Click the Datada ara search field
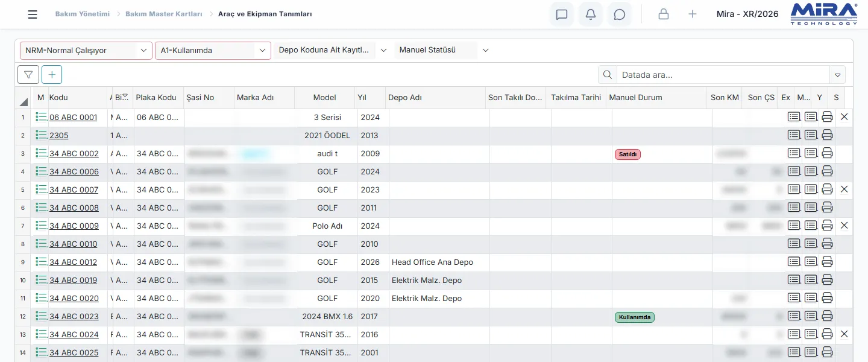868x362 pixels. 723,75
